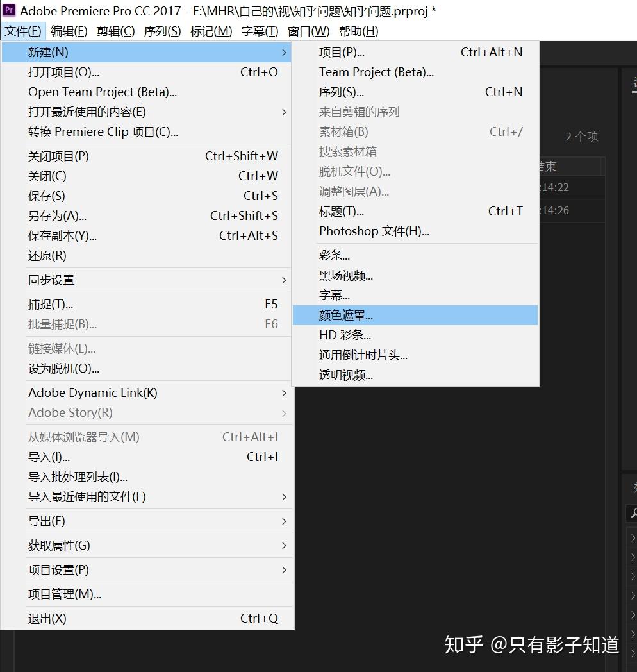Viewport: 637px width, 672px height.
Task: Choose 导入批处理列表(I)...
Action: click(x=147, y=476)
